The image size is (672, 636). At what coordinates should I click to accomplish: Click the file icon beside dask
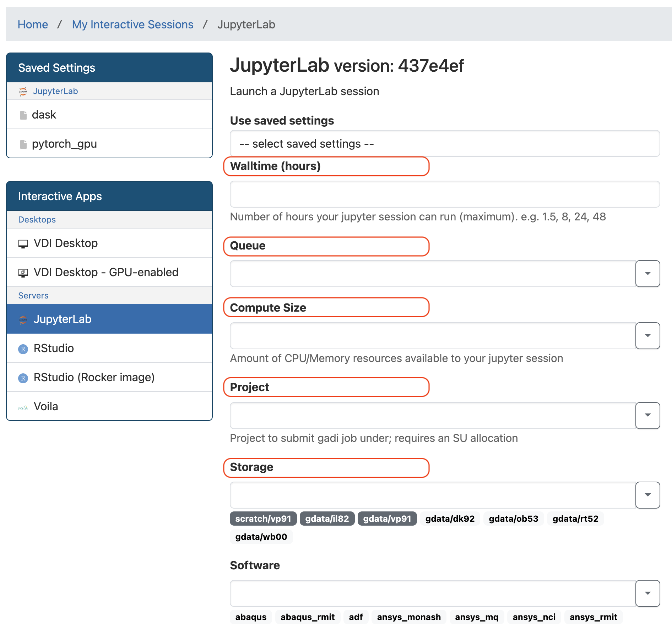pyautogui.click(x=23, y=115)
